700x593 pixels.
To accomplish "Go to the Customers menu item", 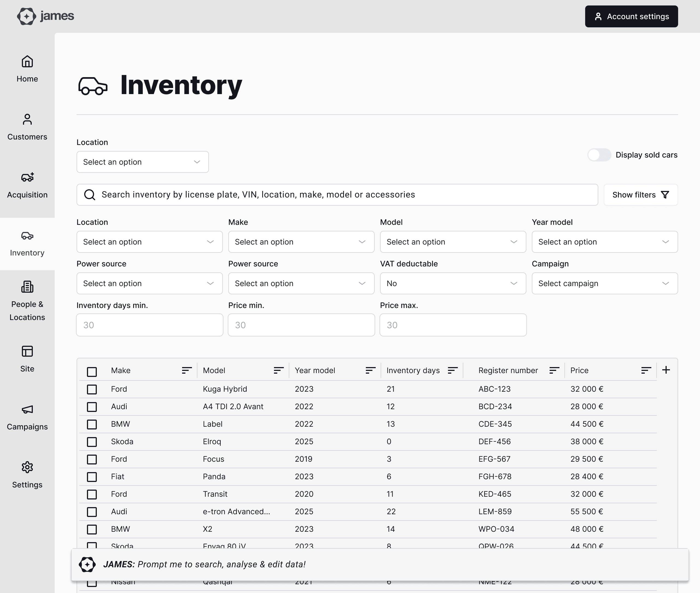I will click(x=27, y=127).
